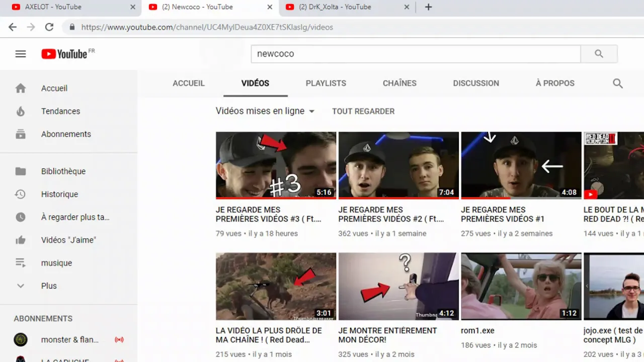This screenshot has height=362, width=644.
Task: Open thumbnail of Premières Vidéos #3
Action: 276,165
